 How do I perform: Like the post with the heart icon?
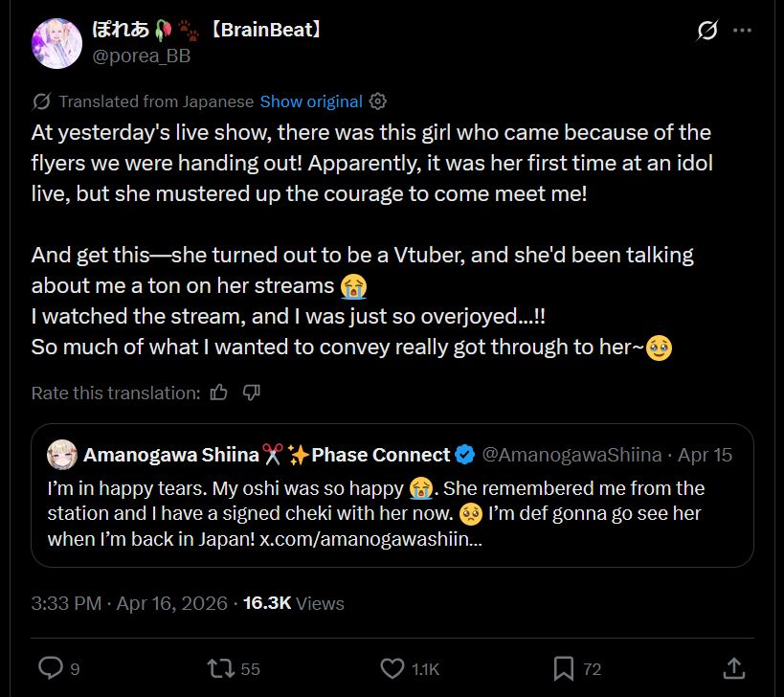[392, 668]
